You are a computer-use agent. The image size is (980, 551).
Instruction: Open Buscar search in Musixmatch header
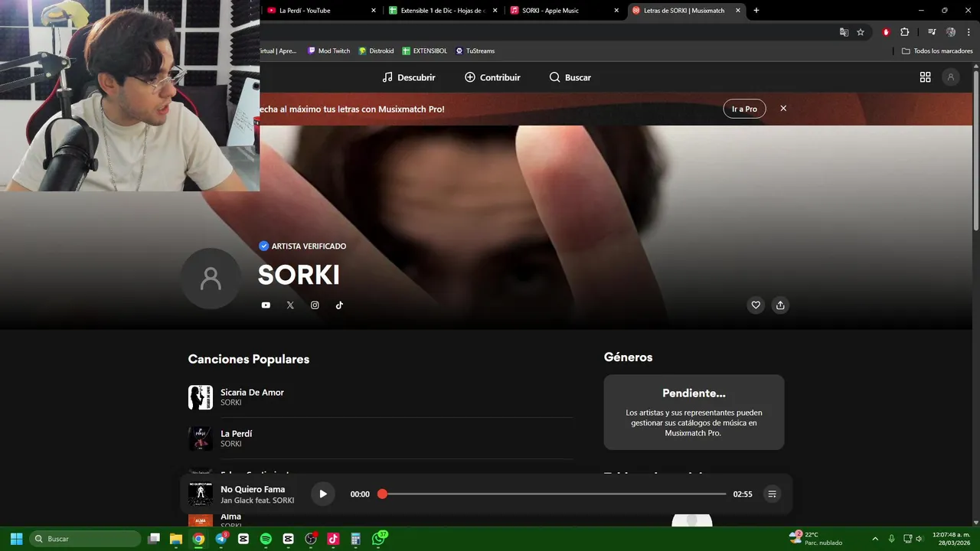pos(570,77)
